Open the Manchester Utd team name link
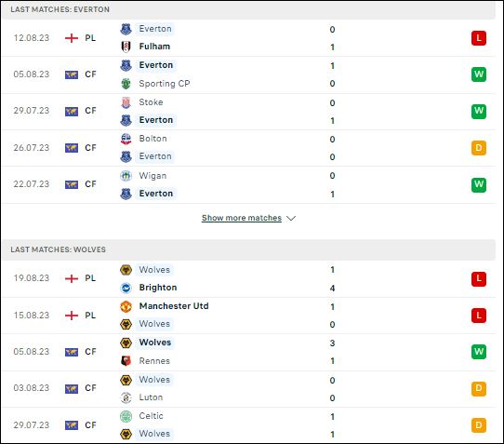504x444 pixels. [x=174, y=306]
